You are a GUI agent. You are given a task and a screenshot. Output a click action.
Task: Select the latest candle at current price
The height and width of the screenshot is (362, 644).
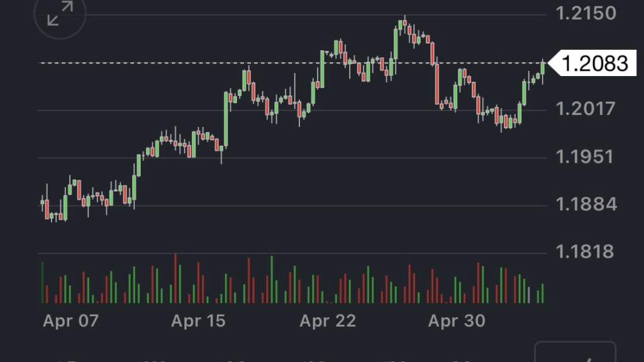(x=543, y=67)
